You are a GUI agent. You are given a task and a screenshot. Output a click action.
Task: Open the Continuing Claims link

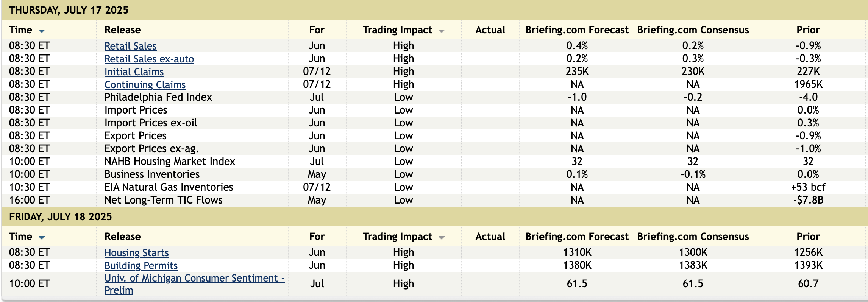[x=145, y=85]
